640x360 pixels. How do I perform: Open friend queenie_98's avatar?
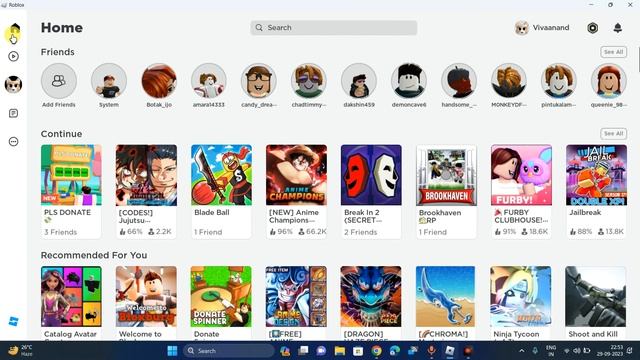coord(609,81)
